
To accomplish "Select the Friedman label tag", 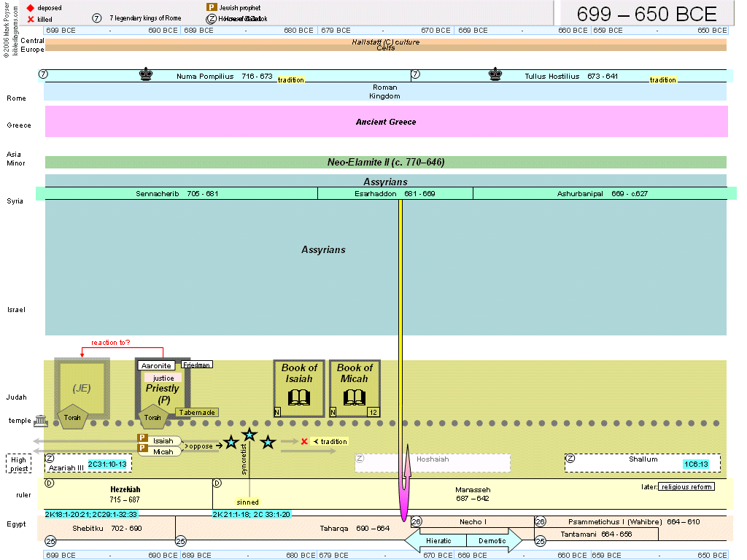I will [x=196, y=364].
